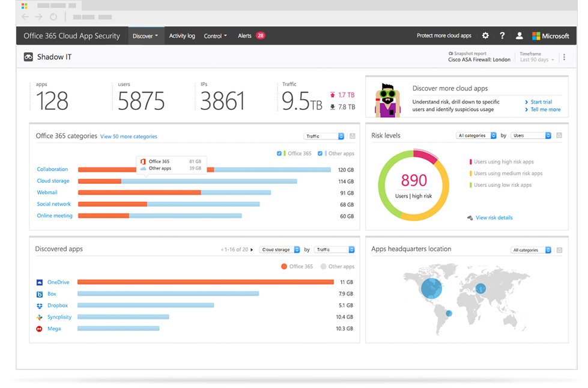The image size is (588, 388).
Task: Click the large North America map bubble
Action: 432,288
